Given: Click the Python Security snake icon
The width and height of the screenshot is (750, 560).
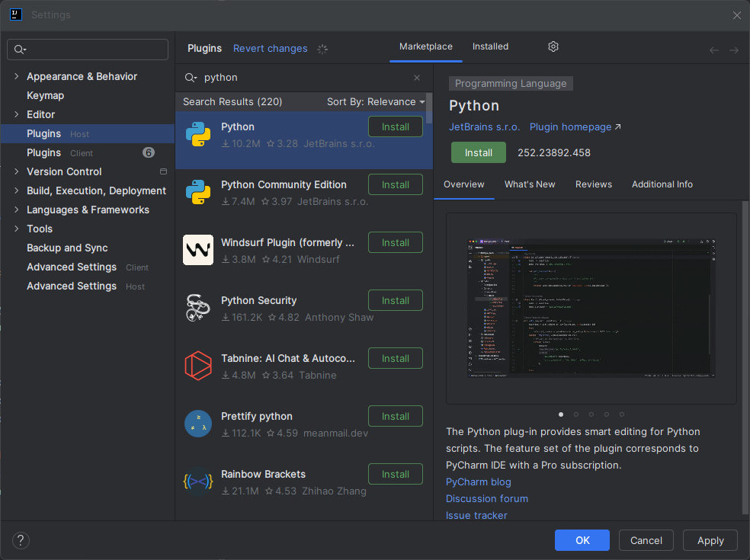Looking at the screenshot, I should pos(198,308).
